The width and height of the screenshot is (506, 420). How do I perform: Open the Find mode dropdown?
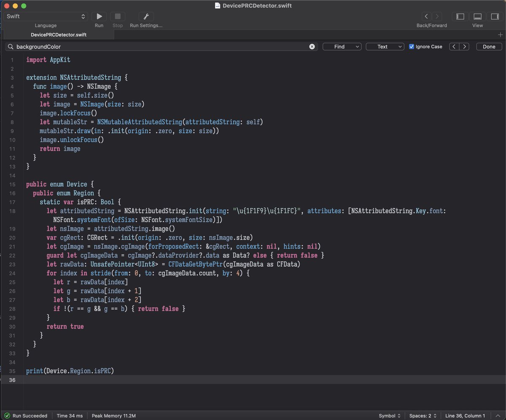click(342, 47)
